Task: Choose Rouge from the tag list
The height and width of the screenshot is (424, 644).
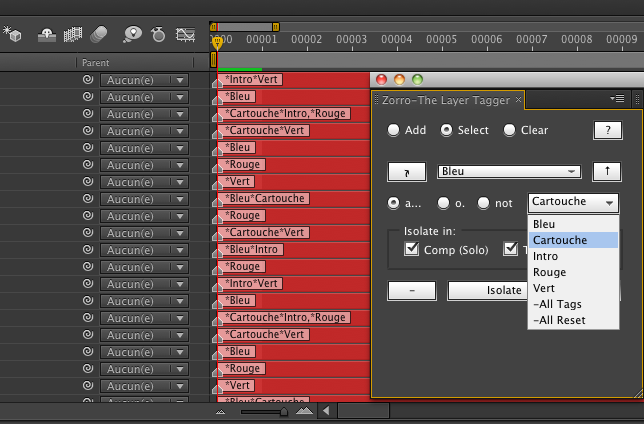Action: (549, 272)
